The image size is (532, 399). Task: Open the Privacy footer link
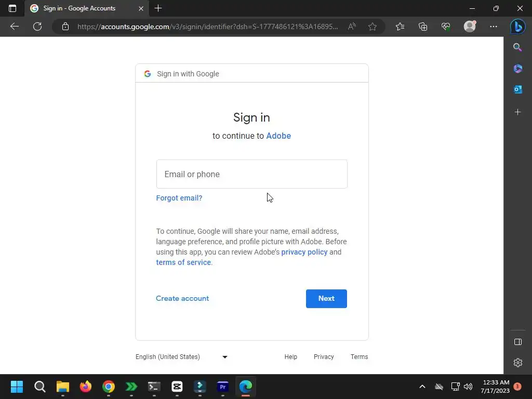[x=324, y=356]
